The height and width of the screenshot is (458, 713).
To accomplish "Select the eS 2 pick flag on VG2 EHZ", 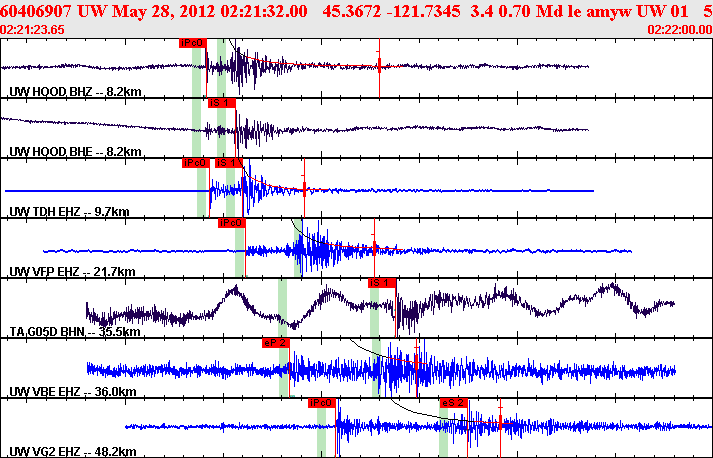I will pyautogui.click(x=454, y=403).
